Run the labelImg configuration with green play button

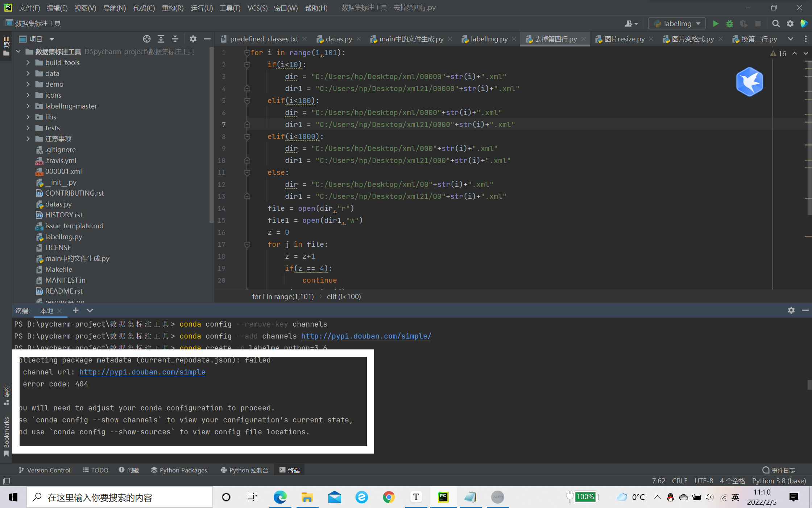click(x=716, y=24)
